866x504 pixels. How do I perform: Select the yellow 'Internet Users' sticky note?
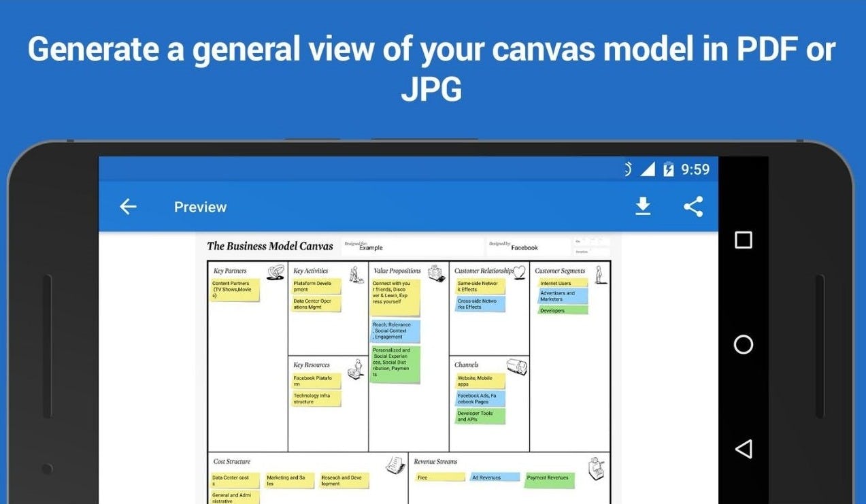pyautogui.click(x=562, y=283)
